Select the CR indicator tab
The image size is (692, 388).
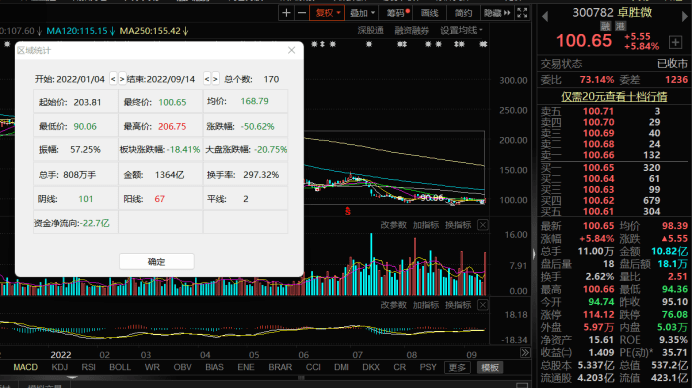point(399,367)
